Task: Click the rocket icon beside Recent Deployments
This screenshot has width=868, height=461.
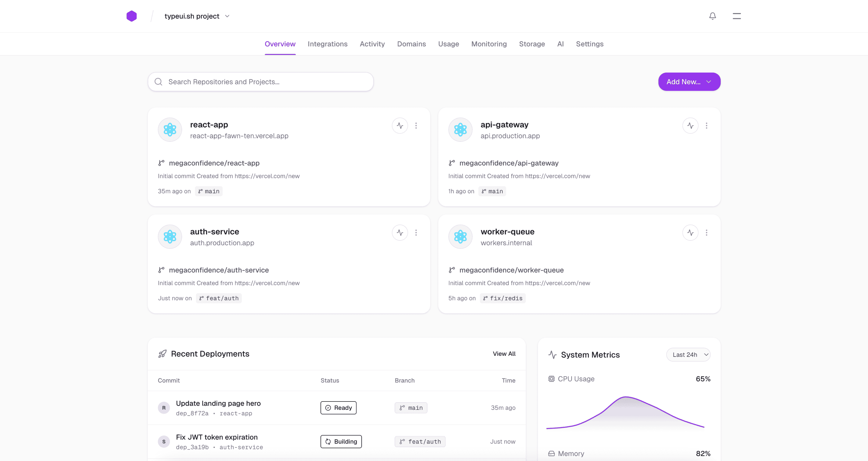Action: tap(162, 354)
